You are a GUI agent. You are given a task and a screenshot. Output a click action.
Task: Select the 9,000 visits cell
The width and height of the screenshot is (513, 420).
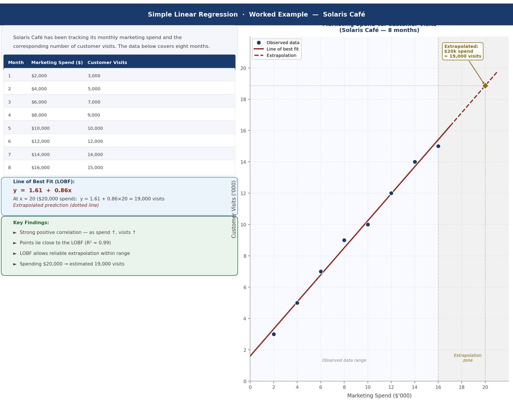pyautogui.click(x=94, y=115)
